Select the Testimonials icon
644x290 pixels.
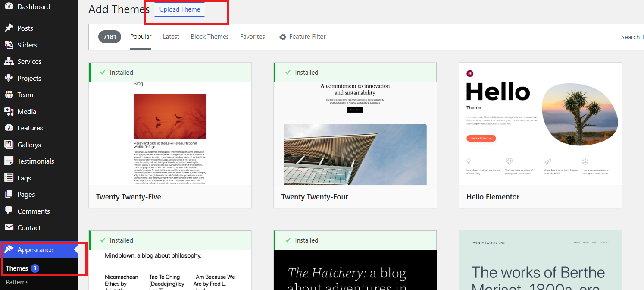[9, 161]
